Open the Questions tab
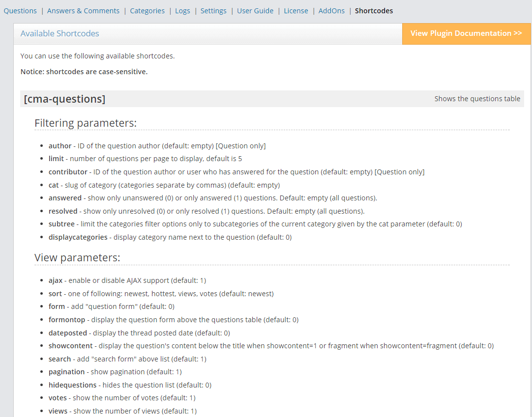 coord(20,10)
